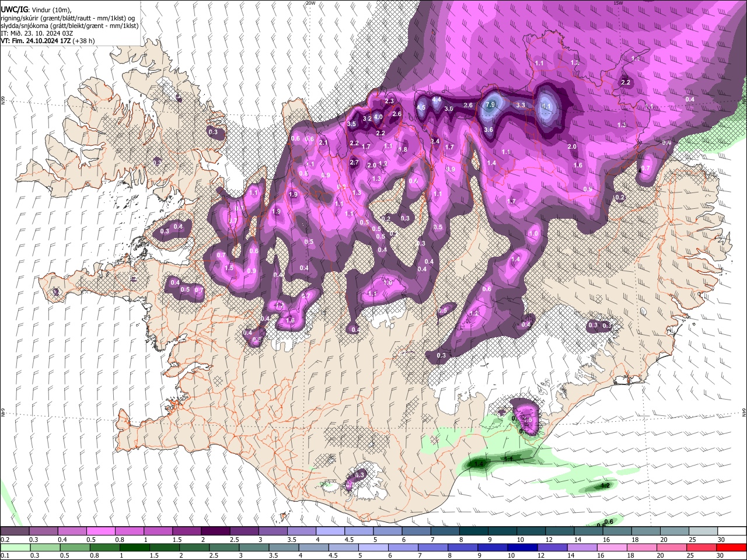Pick snow-scale swatch between 2 and 2.5
The height and width of the screenshot is (560, 747).
tap(215, 531)
